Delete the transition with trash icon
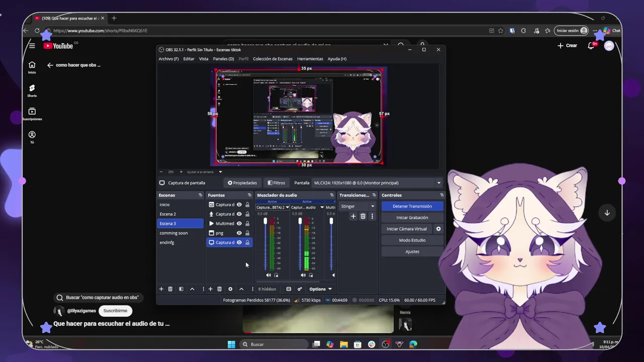The height and width of the screenshot is (362, 644). pos(363,216)
